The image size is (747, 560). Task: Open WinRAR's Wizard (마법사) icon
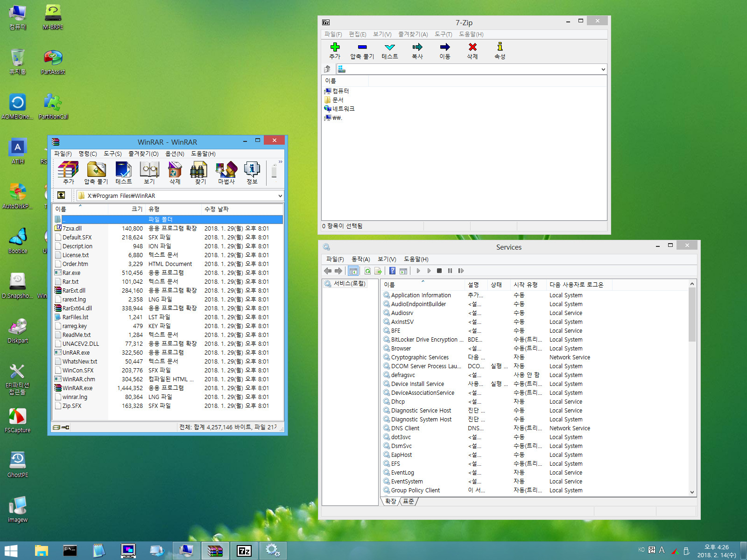[x=226, y=173]
